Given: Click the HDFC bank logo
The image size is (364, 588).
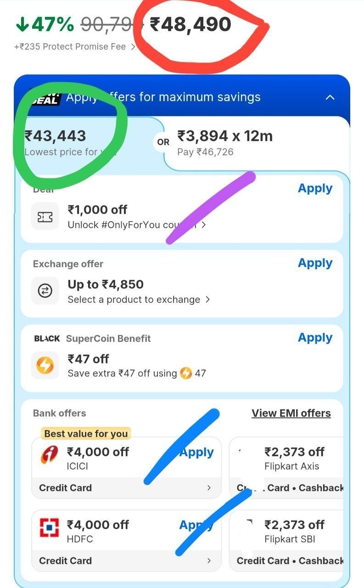Looking at the screenshot, I should 49,527.
